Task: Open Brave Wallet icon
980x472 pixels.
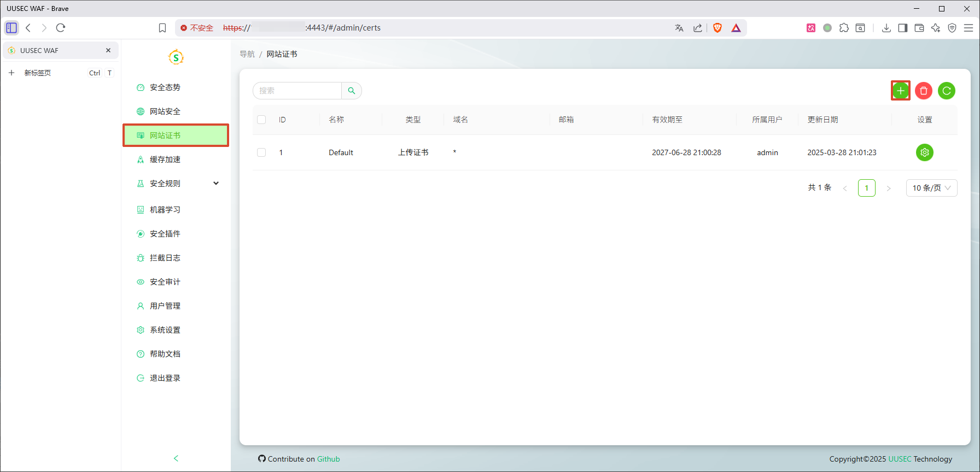Action: (919, 28)
